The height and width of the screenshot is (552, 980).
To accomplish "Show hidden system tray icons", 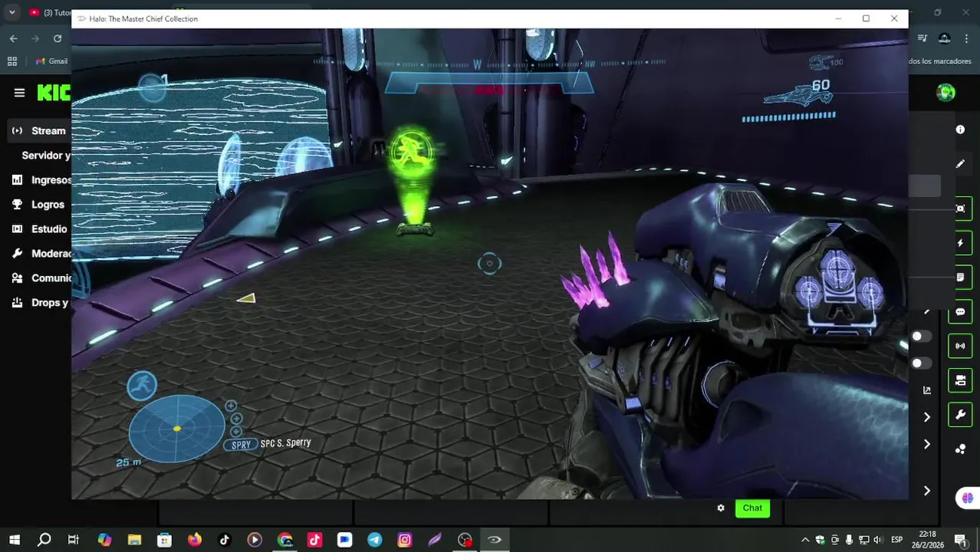I will [x=805, y=540].
